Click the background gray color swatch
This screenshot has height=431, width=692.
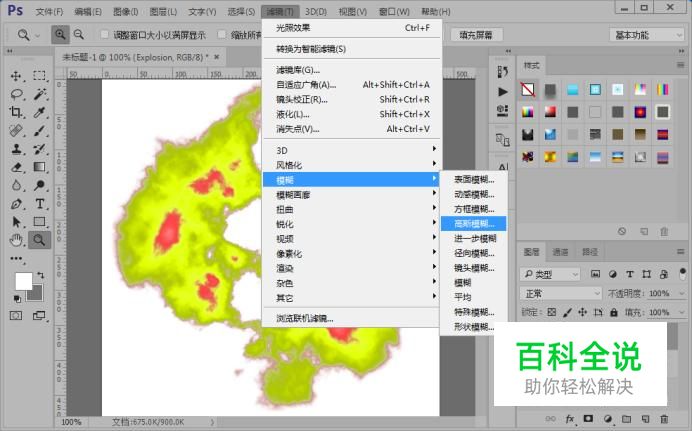pyautogui.click(x=36, y=295)
